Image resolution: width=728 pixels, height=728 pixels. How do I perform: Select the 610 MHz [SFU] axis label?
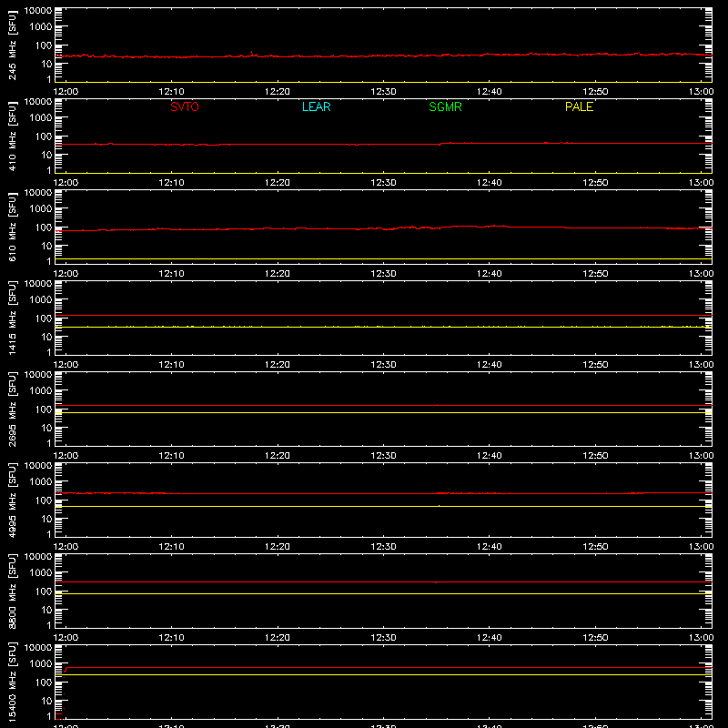(x=12, y=227)
